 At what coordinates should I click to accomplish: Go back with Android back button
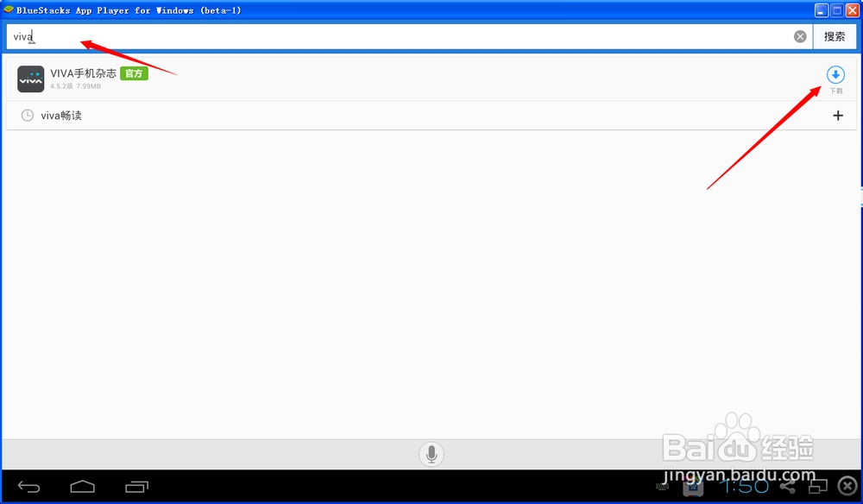[x=28, y=487]
